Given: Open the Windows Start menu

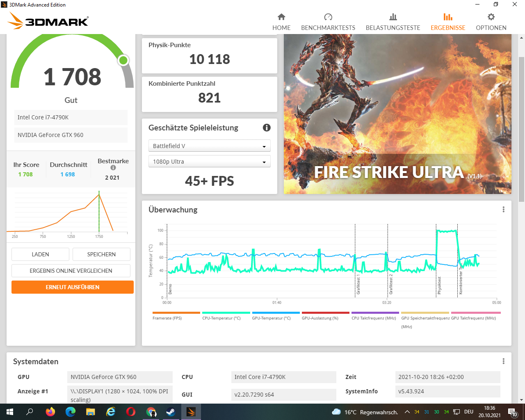Looking at the screenshot, I should 10,412.
